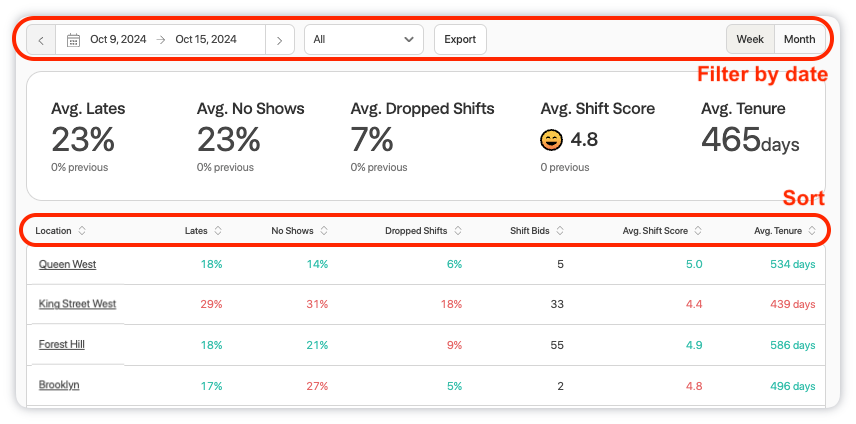Sort table by Avg. Shift Score column
Image resolution: width=856 pixels, height=424 pixels.
pos(662,231)
